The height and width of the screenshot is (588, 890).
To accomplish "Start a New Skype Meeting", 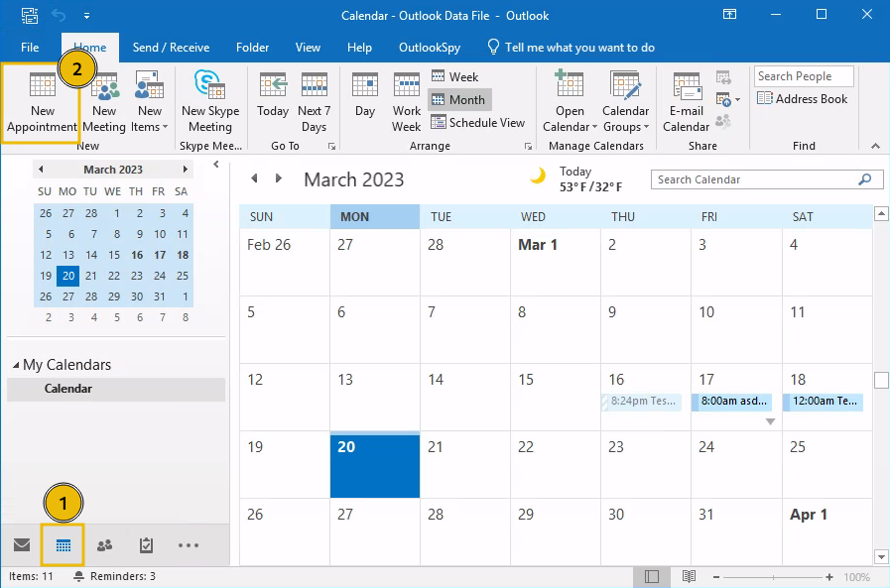I will [210, 102].
